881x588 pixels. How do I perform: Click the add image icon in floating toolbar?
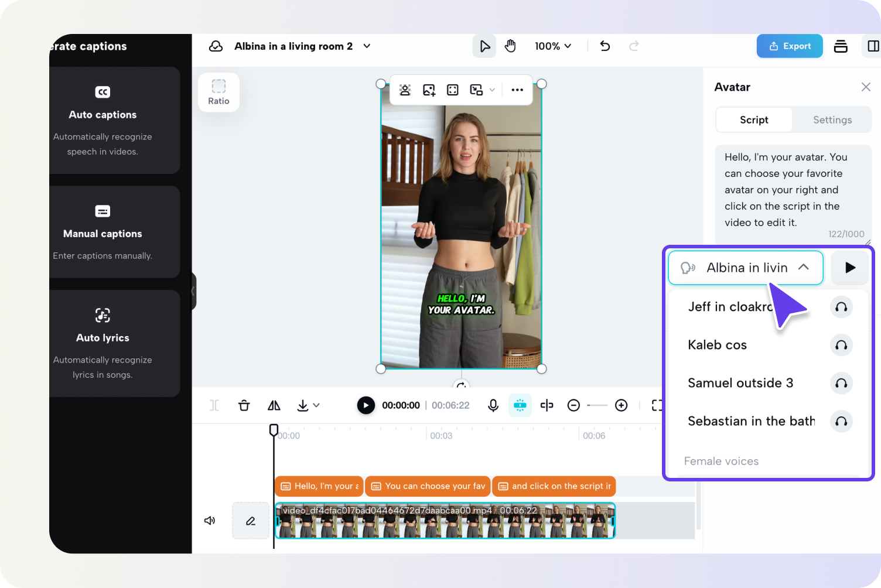click(429, 90)
